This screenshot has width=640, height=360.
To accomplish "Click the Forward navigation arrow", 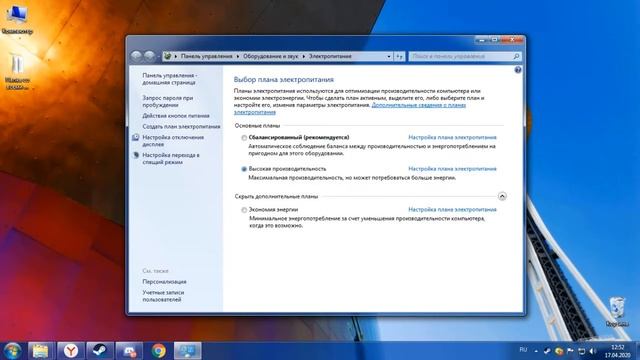I will (x=149, y=56).
